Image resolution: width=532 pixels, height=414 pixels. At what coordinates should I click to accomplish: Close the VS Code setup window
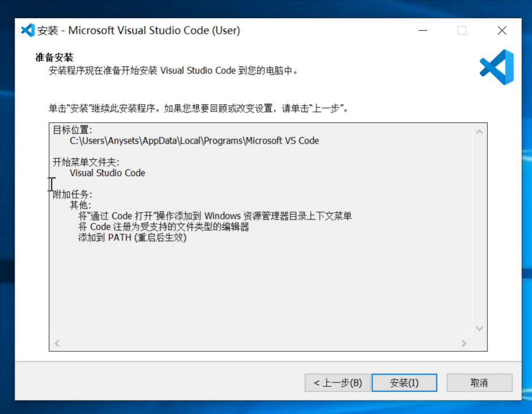[502, 31]
